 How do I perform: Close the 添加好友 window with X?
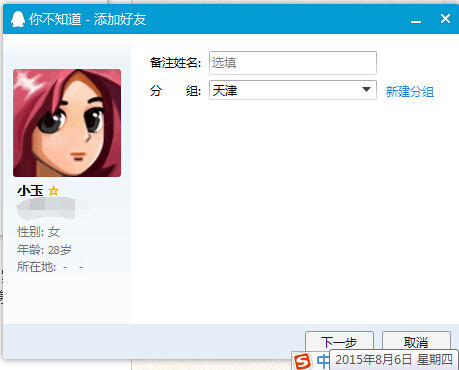point(445,18)
